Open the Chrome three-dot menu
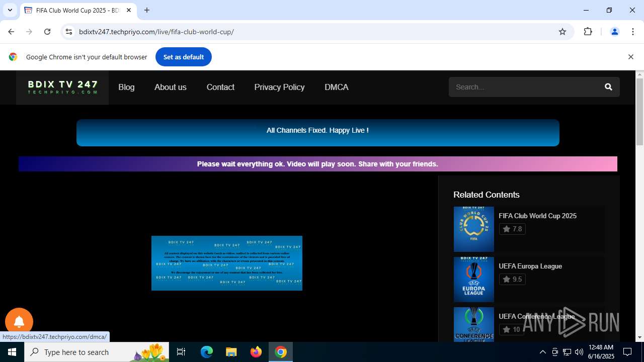This screenshot has height=362, width=644. coord(633,32)
